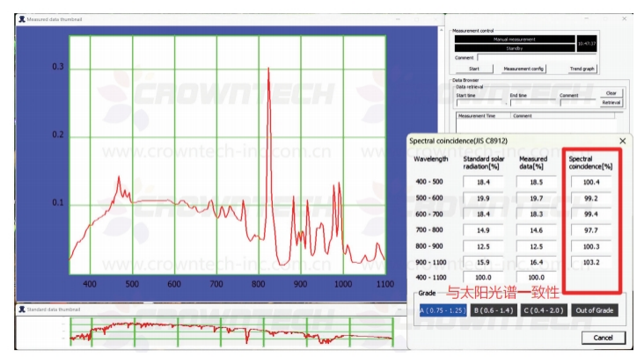Click the measurement Comment input field
This screenshot has width=644, height=357.
(537, 57)
